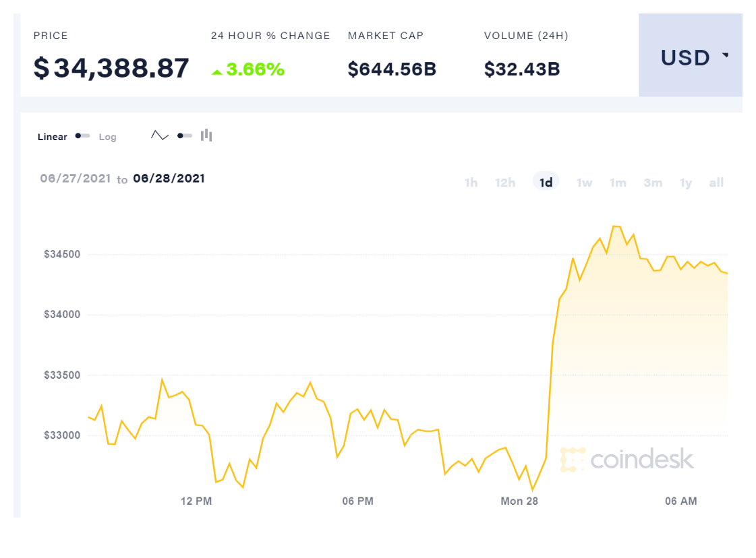Click the CoinDesk watermark logo
Image resolution: width=756 pixels, height=558 pixels.
click(627, 460)
